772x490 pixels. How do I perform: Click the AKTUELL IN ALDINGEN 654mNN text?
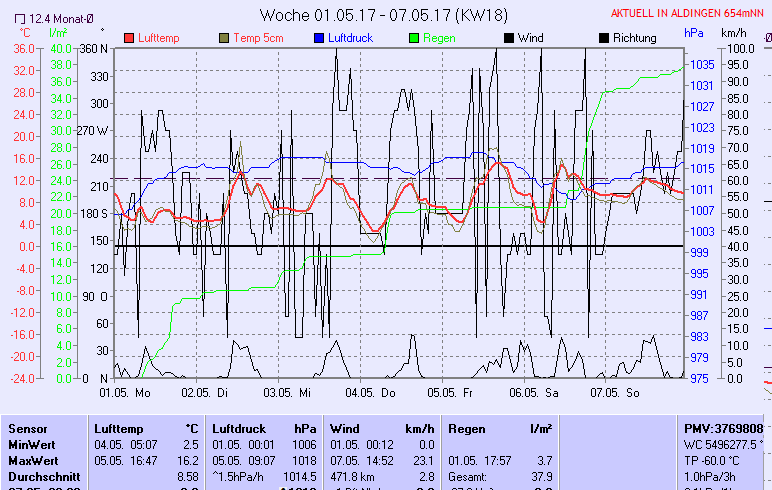click(x=687, y=13)
